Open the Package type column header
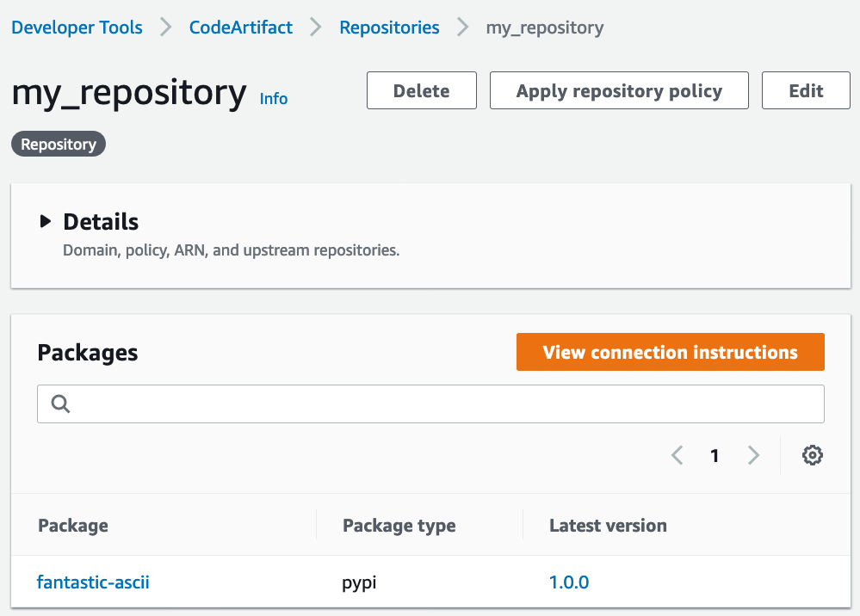This screenshot has width=860, height=616. pyautogui.click(x=399, y=525)
